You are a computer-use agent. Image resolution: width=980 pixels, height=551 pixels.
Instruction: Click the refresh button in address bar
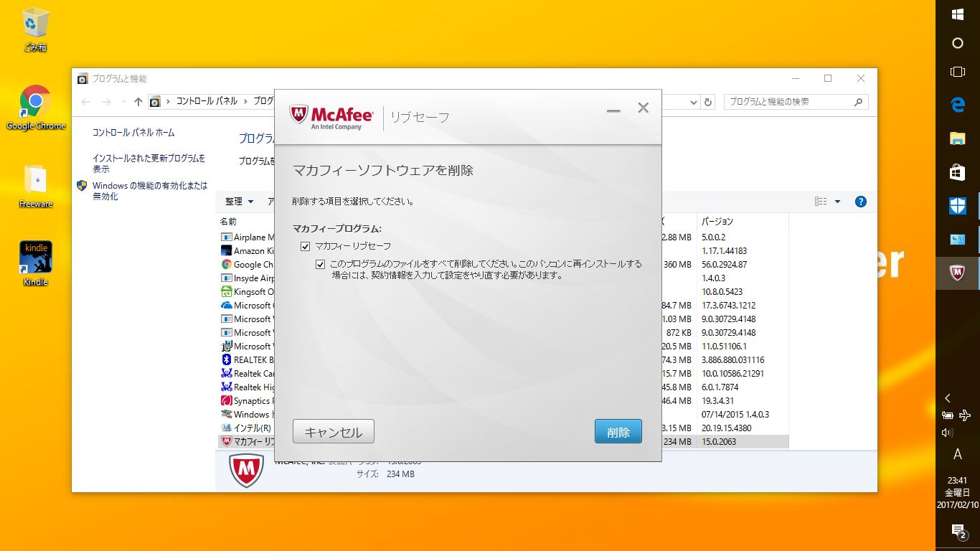709,102
